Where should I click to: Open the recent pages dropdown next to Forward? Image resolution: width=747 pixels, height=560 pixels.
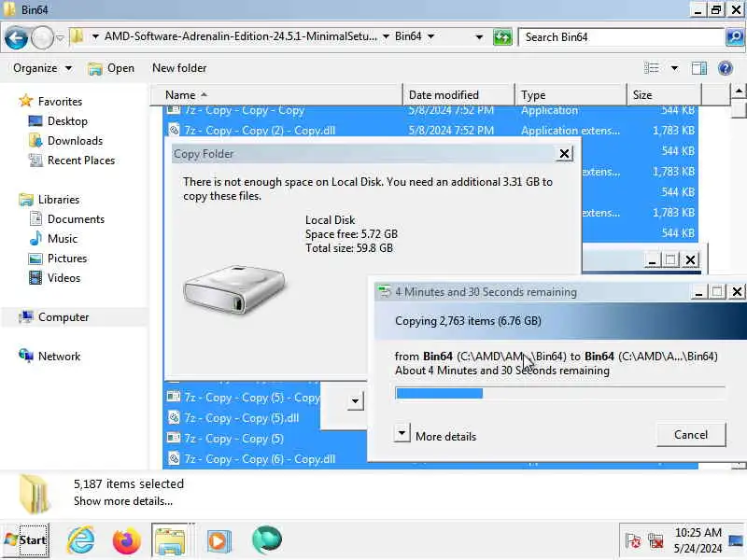click(60, 37)
